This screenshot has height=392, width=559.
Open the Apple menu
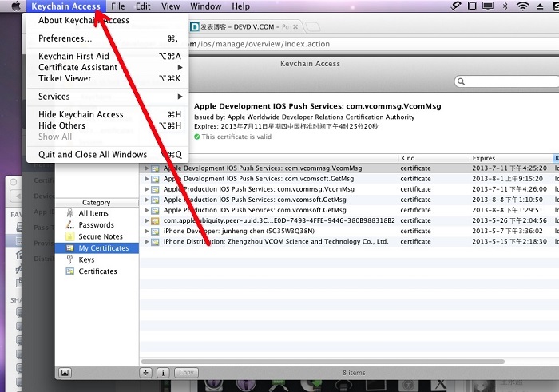click(16, 6)
